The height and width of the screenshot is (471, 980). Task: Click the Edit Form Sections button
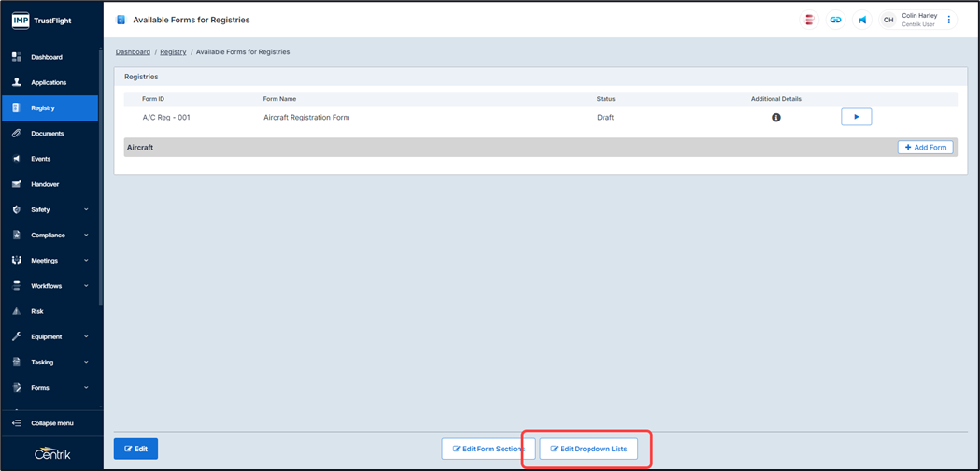point(489,449)
